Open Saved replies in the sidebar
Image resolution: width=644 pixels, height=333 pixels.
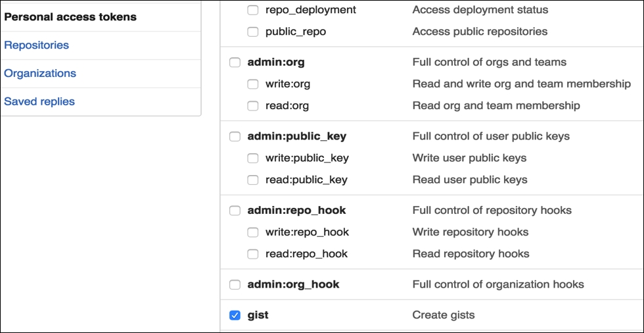[39, 102]
